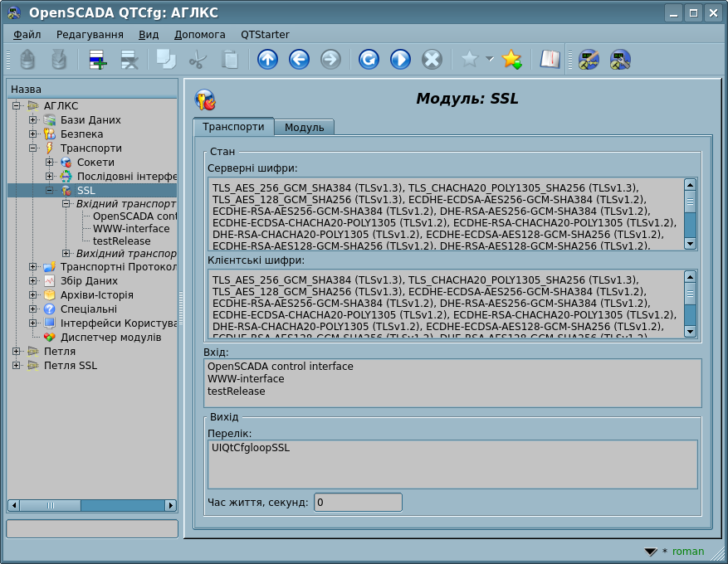Select WWW-interface in the navigation tree

coord(131,228)
